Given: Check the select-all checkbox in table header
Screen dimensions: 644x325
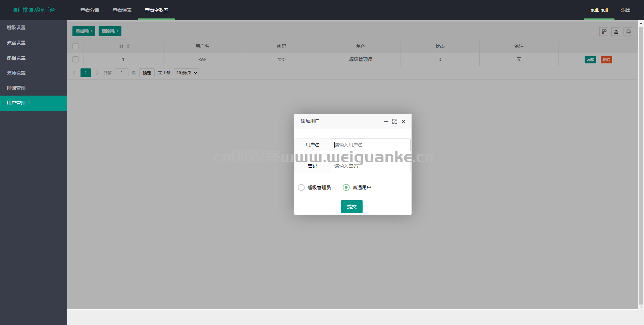Looking at the screenshot, I should point(75,46).
